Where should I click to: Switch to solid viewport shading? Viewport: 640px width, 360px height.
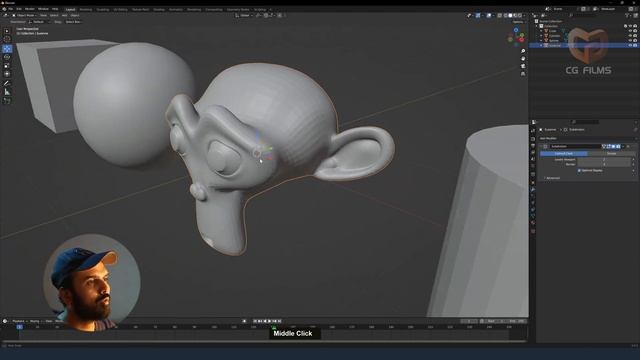click(510, 15)
